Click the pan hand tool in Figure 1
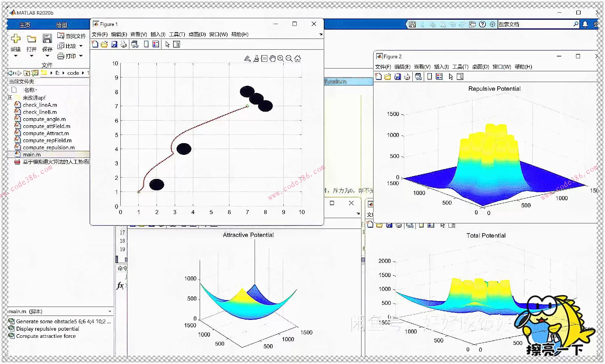The image size is (605, 364). [x=272, y=59]
